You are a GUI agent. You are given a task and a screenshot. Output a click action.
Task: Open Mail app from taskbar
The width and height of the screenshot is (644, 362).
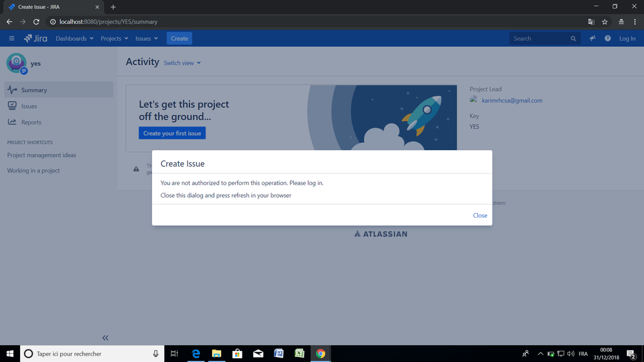(x=258, y=354)
